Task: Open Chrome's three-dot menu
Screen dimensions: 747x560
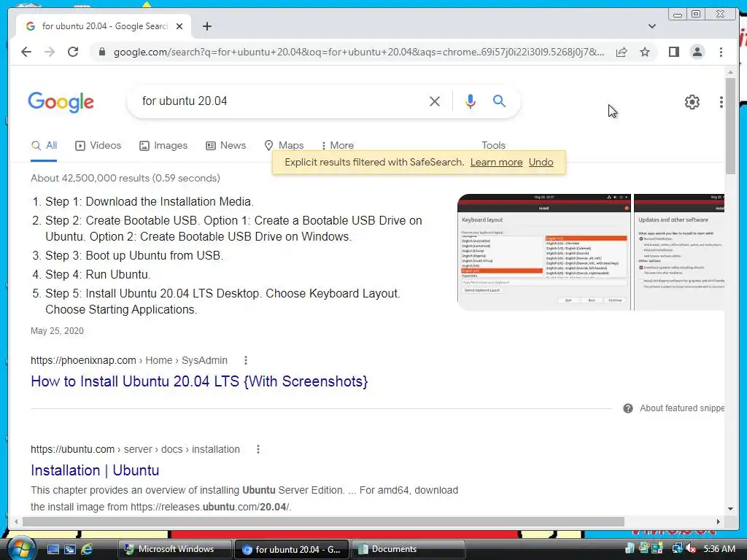Action: pyautogui.click(x=721, y=52)
